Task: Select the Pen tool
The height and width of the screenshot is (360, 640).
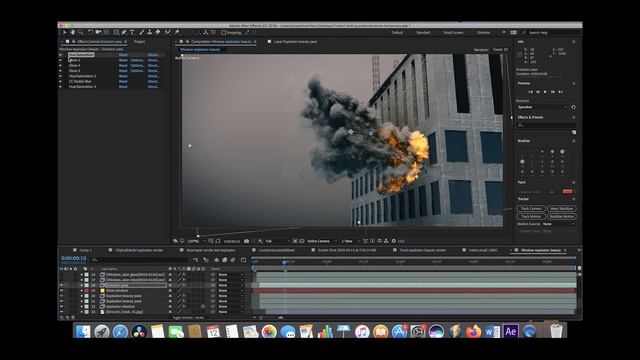Action: pyautogui.click(x=124, y=32)
